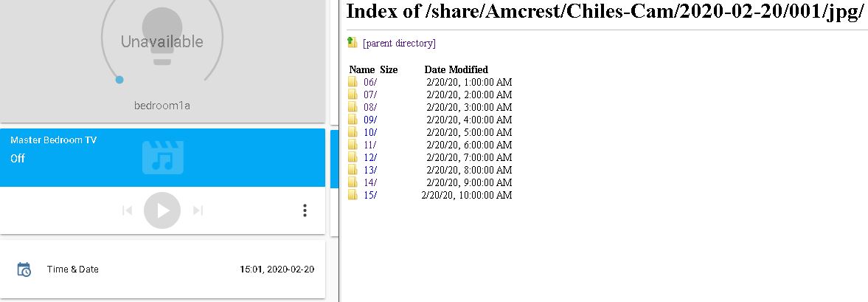Click the Master Bedroom TV media icon
The height and width of the screenshot is (302, 868).
(163, 157)
